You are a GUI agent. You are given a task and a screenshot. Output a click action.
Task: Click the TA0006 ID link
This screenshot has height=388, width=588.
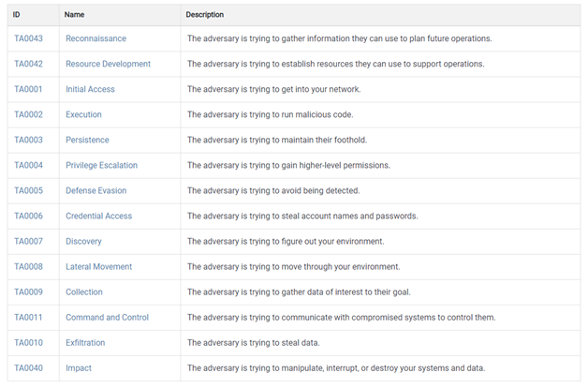[26, 216]
